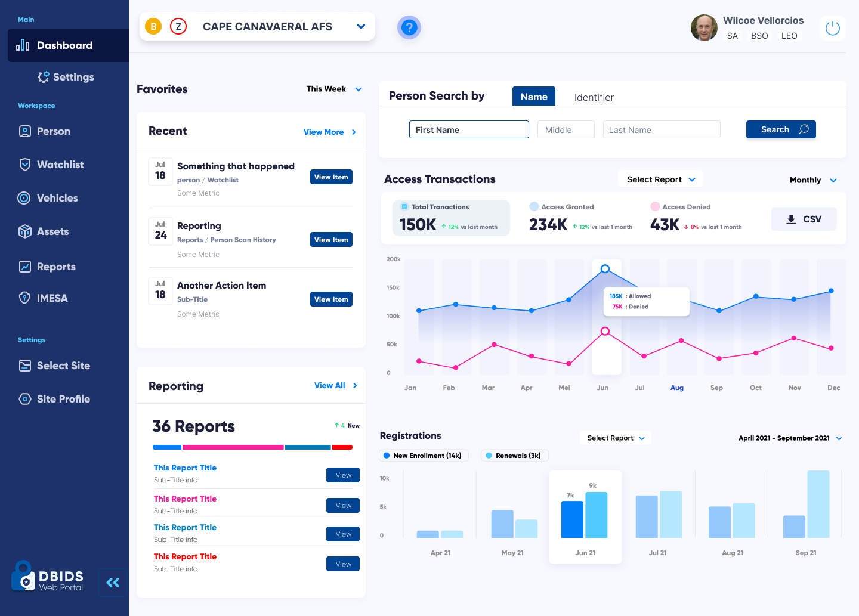The height and width of the screenshot is (616, 859).
Task: Click the Sep 21 tall renewals bar
Action: [x=818, y=504]
